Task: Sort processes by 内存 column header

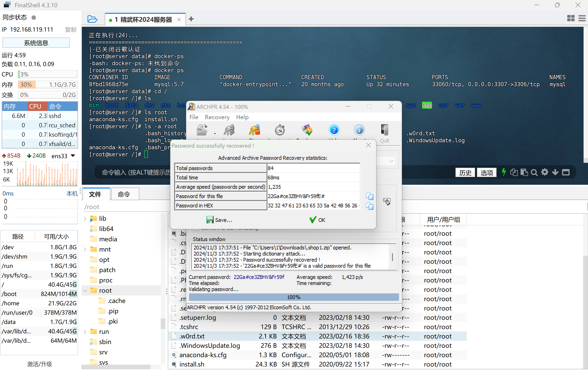Action: tap(15, 106)
